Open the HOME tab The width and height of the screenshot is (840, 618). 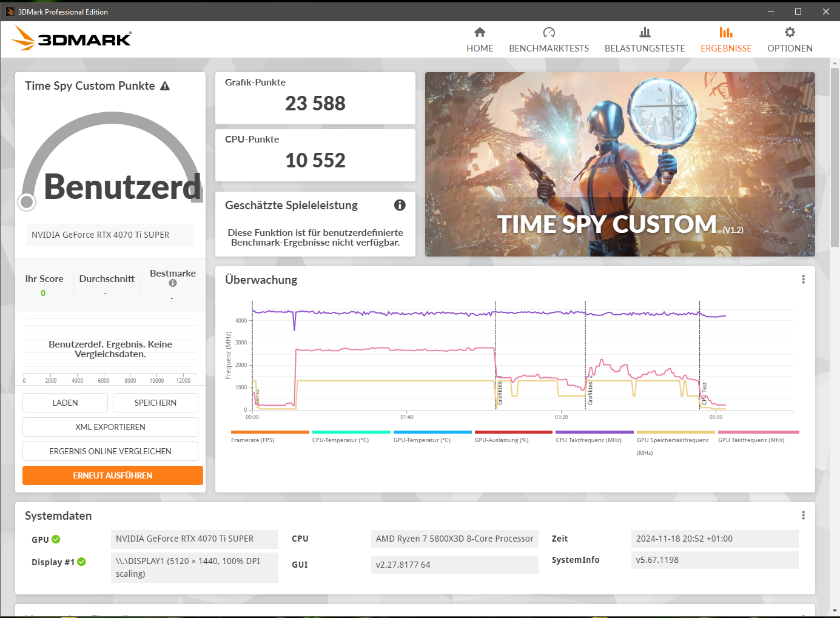coord(480,40)
